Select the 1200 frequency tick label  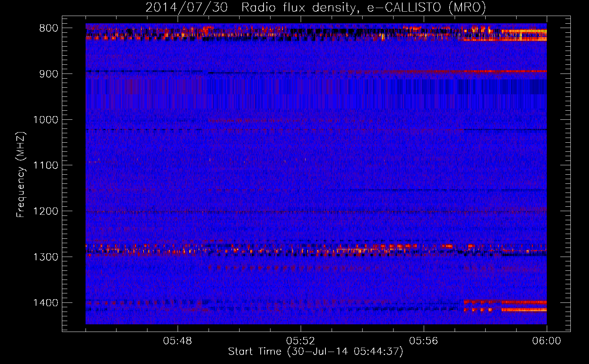46,211
